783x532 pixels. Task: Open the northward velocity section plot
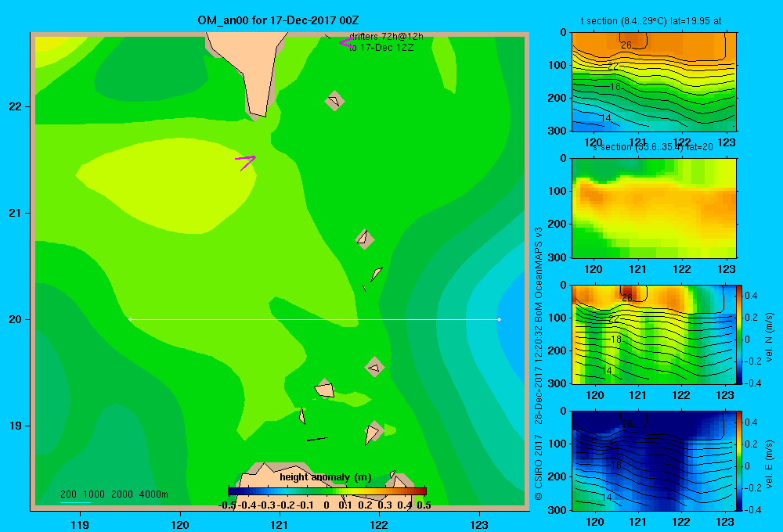coord(654,334)
